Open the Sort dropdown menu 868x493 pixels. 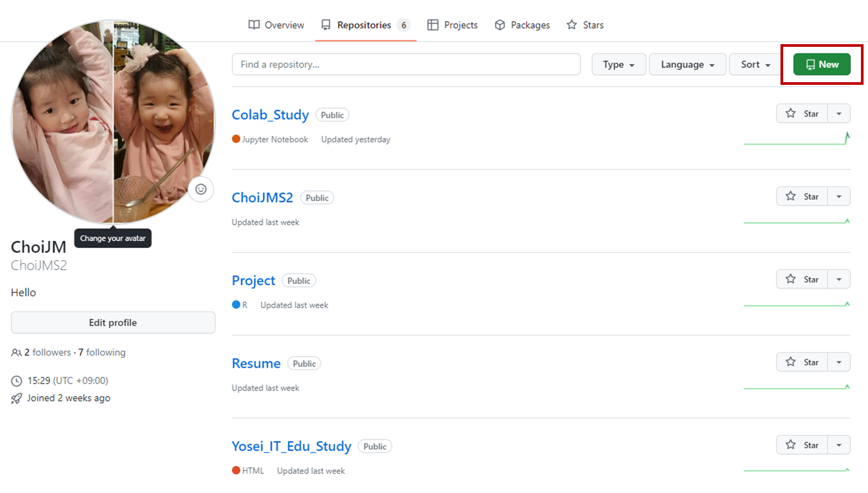(755, 64)
